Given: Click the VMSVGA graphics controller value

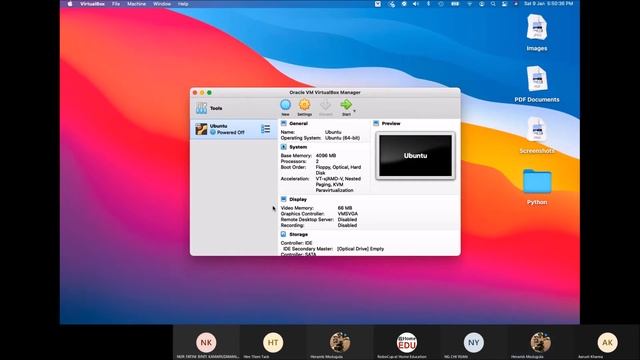Looking at the screenshot, I should tap(348, 213).
